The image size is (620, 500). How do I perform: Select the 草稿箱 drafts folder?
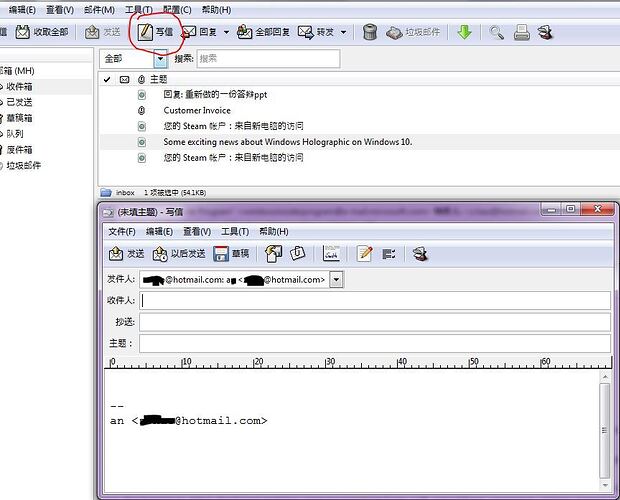19,118
